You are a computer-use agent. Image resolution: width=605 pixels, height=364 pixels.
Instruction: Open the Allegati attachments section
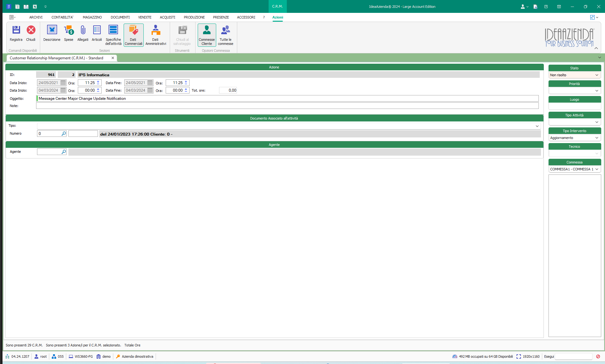[83, 34]
